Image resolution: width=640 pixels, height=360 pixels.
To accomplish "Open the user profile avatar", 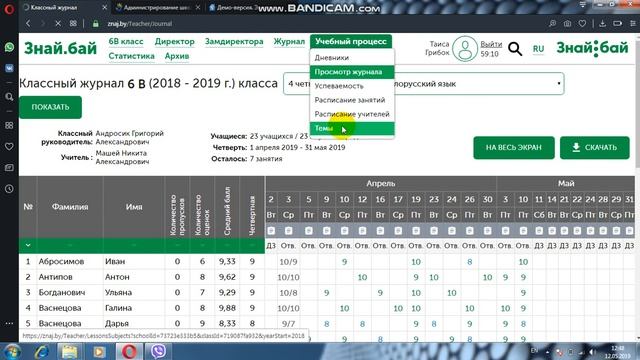I will point(465,49).
